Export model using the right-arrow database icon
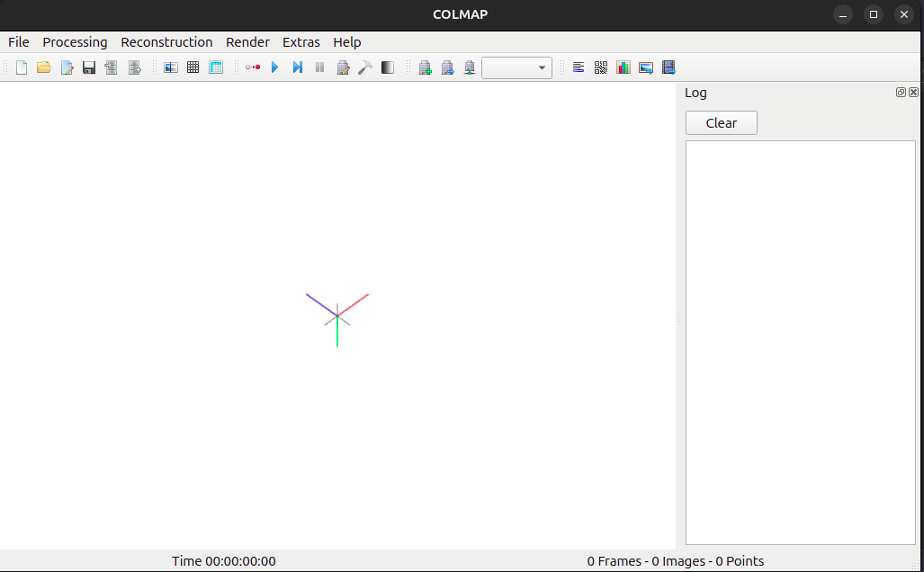Screen dimensions: 924x572 tap(134, 67)
